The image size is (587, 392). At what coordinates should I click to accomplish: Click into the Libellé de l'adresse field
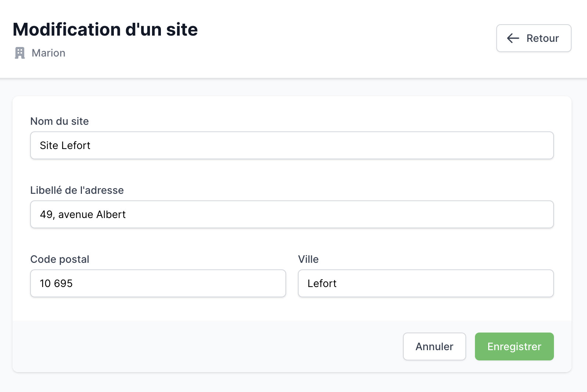coord(292,214)
